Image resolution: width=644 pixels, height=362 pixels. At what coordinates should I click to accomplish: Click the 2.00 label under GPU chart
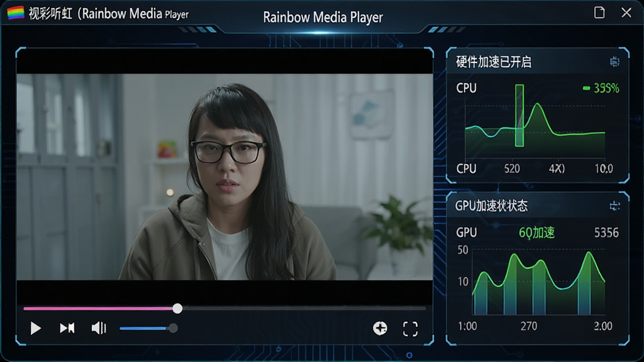coord(603,326)
